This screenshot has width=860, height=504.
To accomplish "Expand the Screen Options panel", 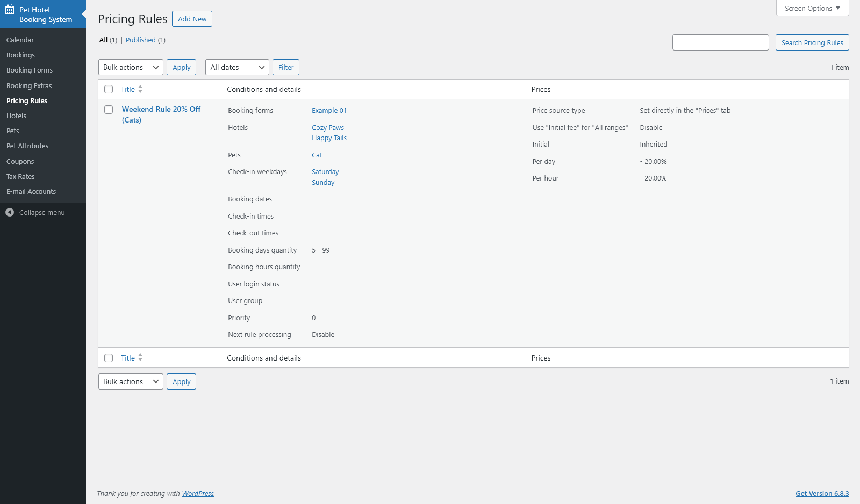I will [x=812, y=8].
